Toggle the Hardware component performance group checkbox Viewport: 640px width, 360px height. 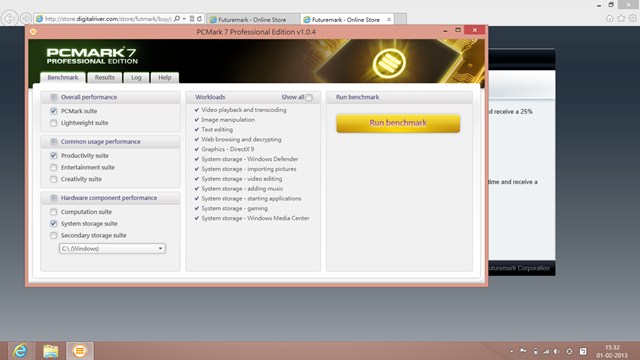tap(53, 198)
